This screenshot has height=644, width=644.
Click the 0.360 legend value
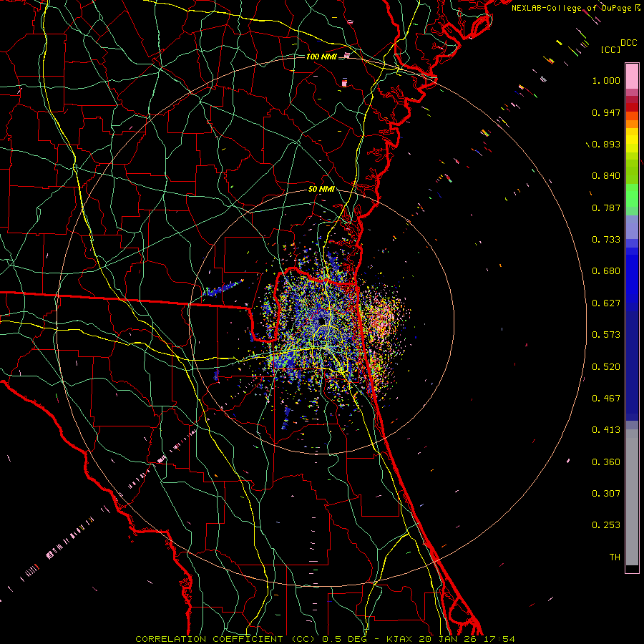[606, 462]
